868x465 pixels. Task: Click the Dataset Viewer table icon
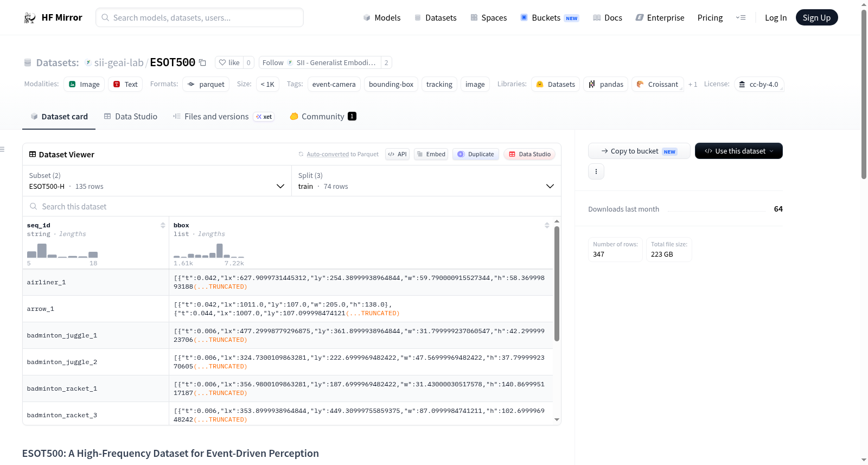click(33, 155)
